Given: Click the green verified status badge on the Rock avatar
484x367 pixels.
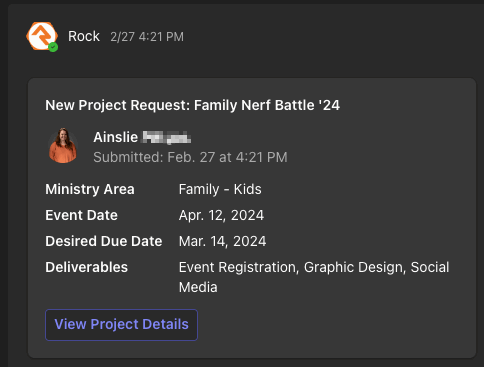Looking at the screenshot, I should tap(53, 47).
